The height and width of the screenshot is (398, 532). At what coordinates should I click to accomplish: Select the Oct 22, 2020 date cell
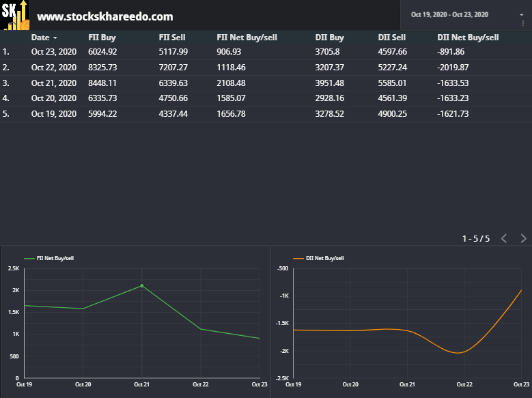(x=53, y=67)
